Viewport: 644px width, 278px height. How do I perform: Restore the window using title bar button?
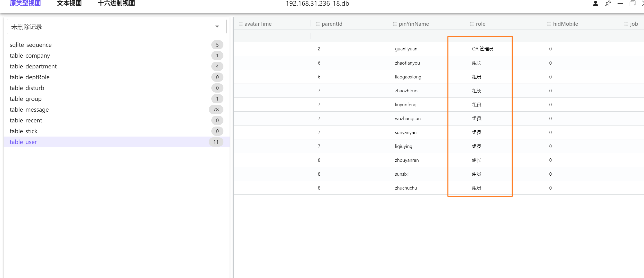(x=632, y=4)
